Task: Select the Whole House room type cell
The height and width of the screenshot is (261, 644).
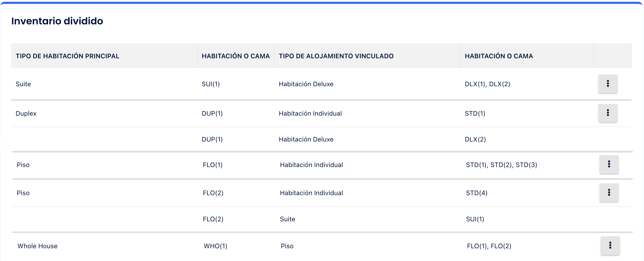Action: pyautogui.click(x=37, y=246)
